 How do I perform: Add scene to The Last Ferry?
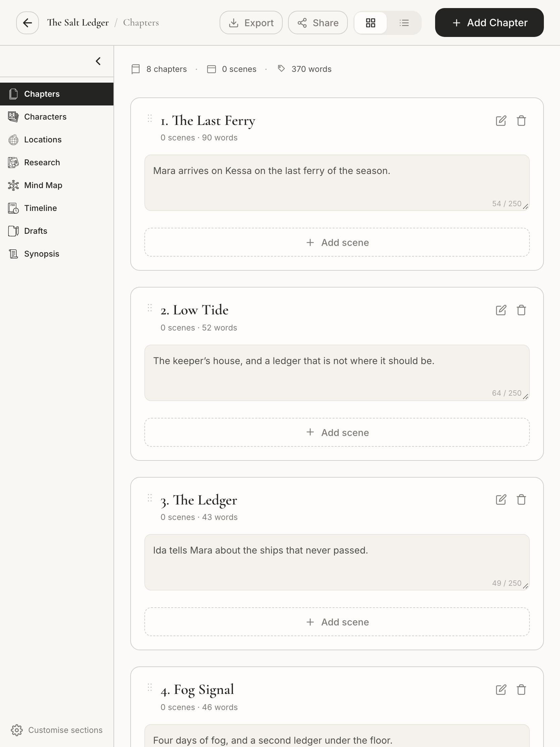(337, 242)
